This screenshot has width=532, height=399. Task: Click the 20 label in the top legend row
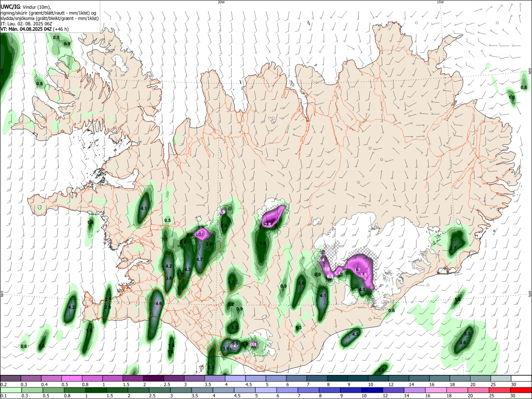coord(473,384)
